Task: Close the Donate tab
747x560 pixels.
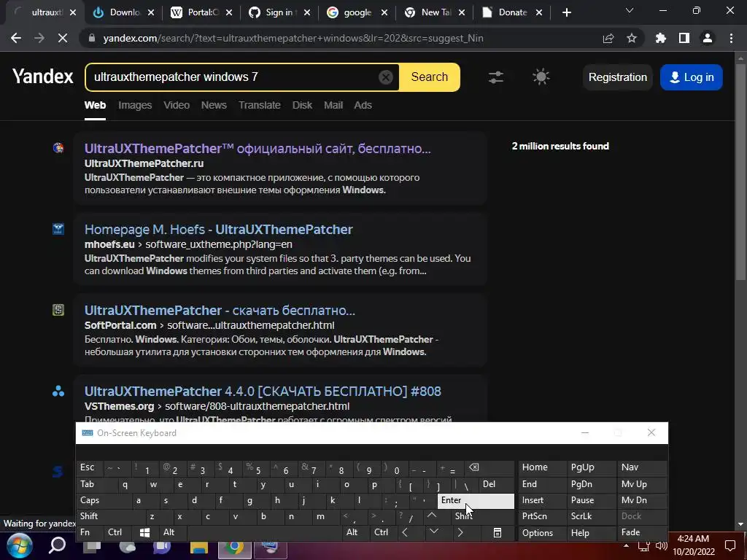Action: (x=539, y=13)
